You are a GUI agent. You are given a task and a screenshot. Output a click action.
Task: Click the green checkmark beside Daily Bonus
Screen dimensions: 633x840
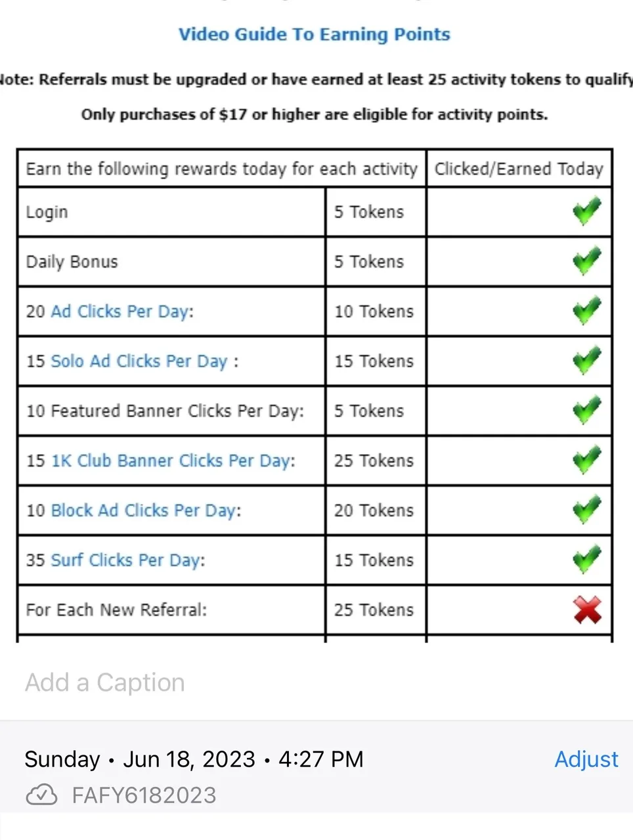(586, 261)
